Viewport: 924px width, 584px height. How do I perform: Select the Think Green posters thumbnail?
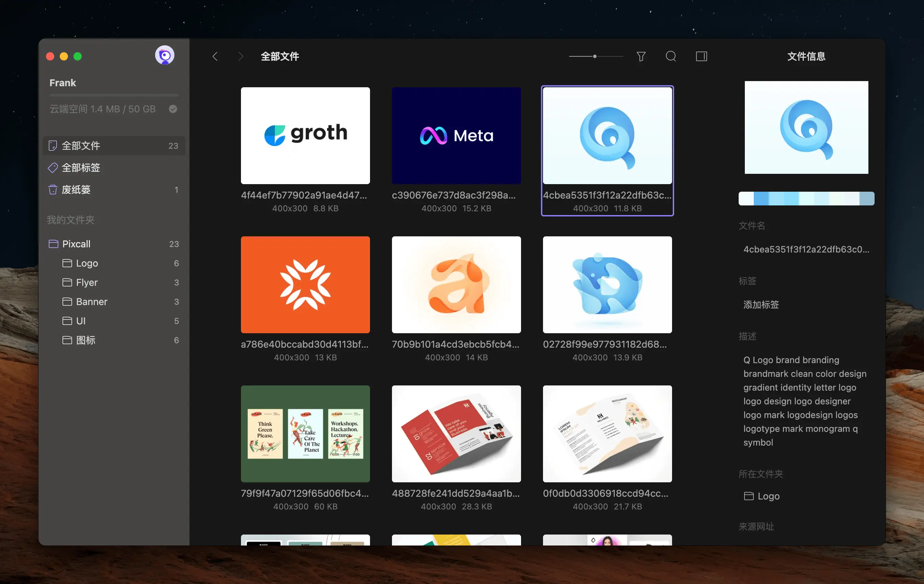click(x=305, y=434)
